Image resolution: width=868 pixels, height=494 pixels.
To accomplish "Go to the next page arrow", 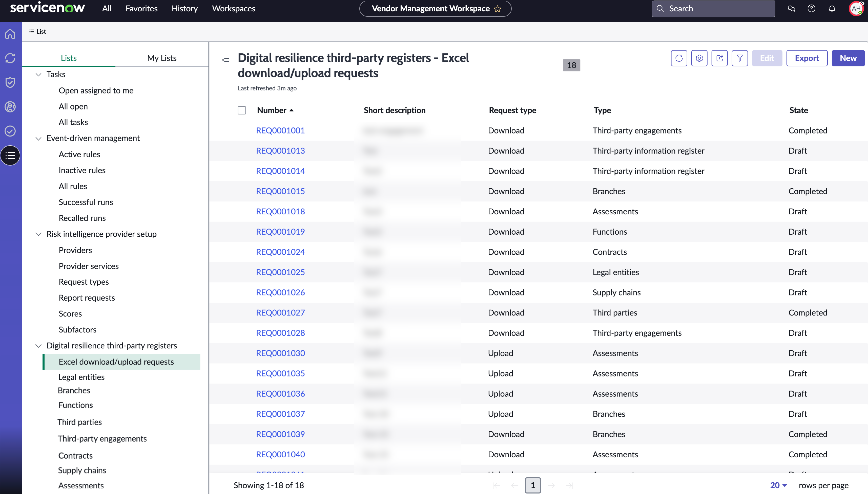I will [551, 485].
